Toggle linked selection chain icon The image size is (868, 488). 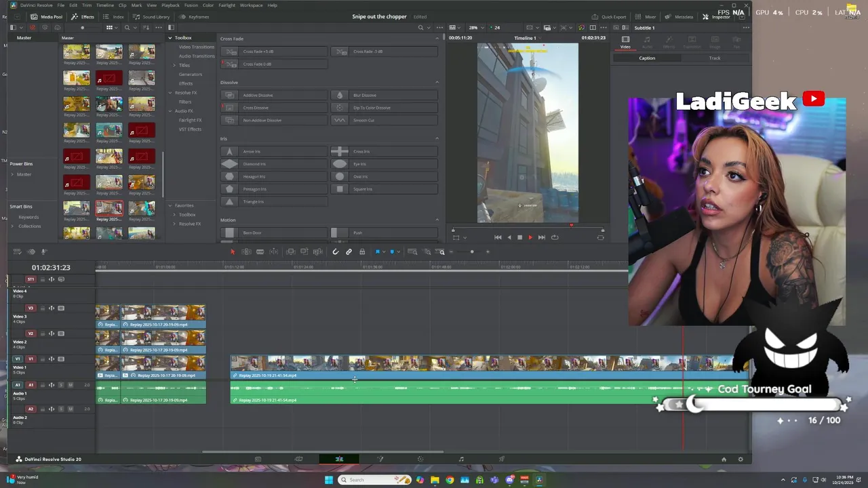click(349, 252)
